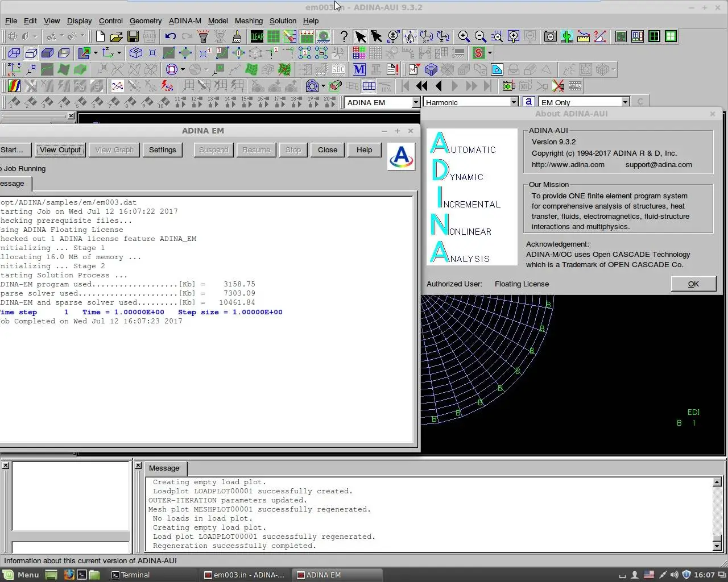Click the red S solution icon
Image resolution: width=728 pixels, height=582 pixels.
[x=478, y=53]
